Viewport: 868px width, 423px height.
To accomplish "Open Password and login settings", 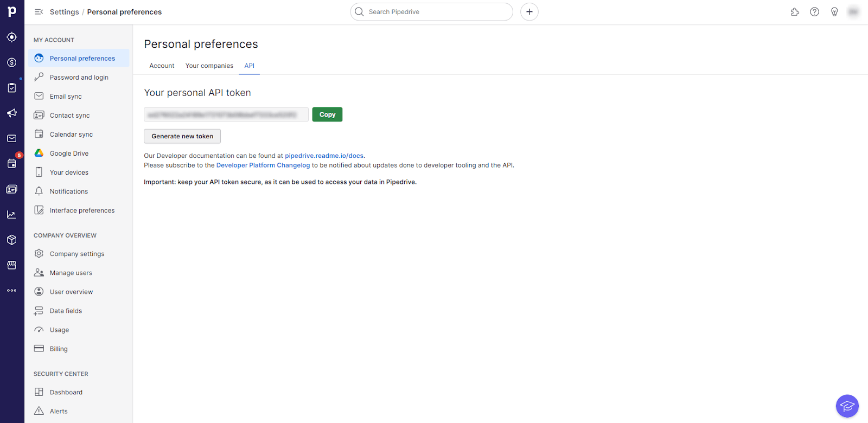I will [x=79, y=77].
